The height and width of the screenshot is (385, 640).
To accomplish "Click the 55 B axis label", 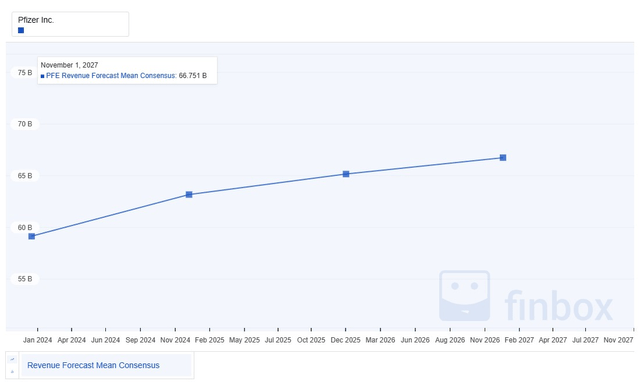I will coord(25,279).
